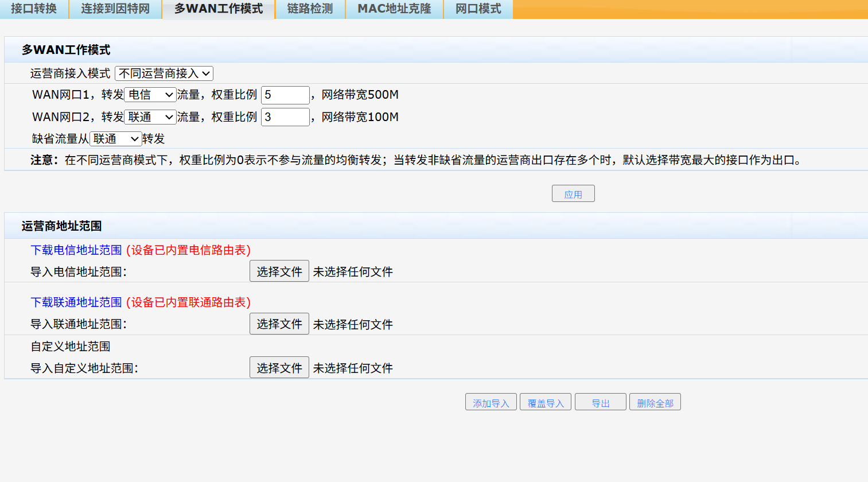Open WAN网口1 carrier dropdown showing 电信
Screen dimensions: 868x482
(x=150, y=95)
